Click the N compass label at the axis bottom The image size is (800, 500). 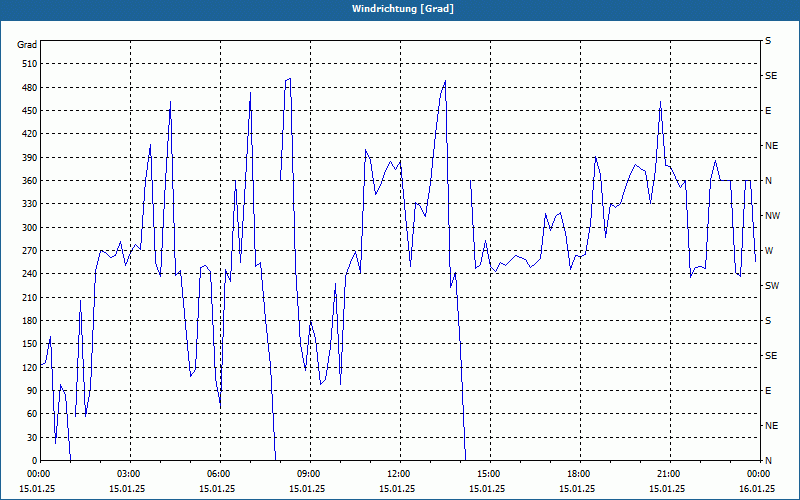(768, 461)
